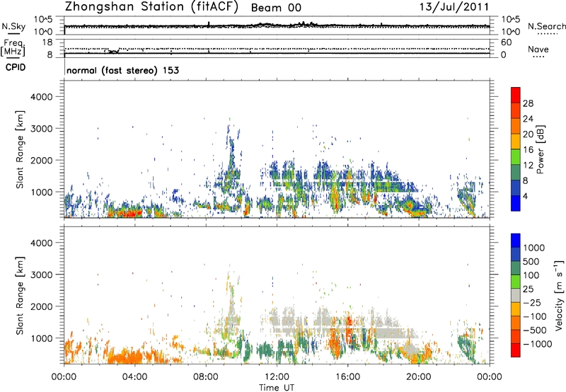The image size is (566, 392).
Task: Click the 'Freq. [MHz]' axis label
Action: pos(13,48)
